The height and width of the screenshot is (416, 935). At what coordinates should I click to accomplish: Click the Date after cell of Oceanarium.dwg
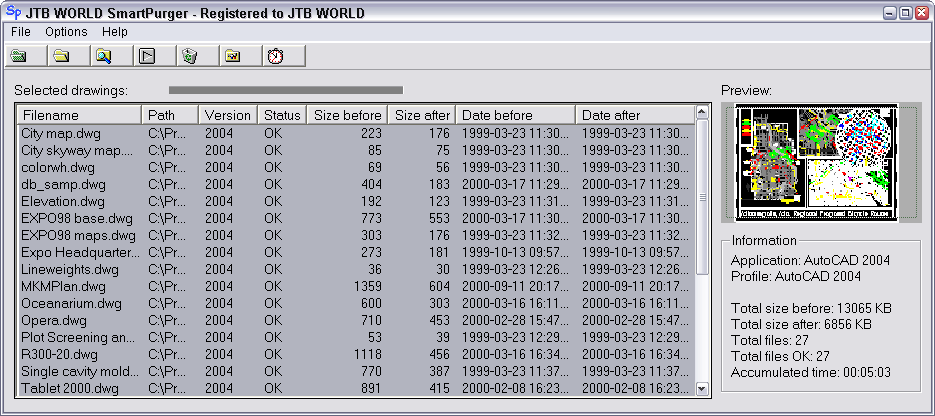pyautogui.click(x=635, y=303)
